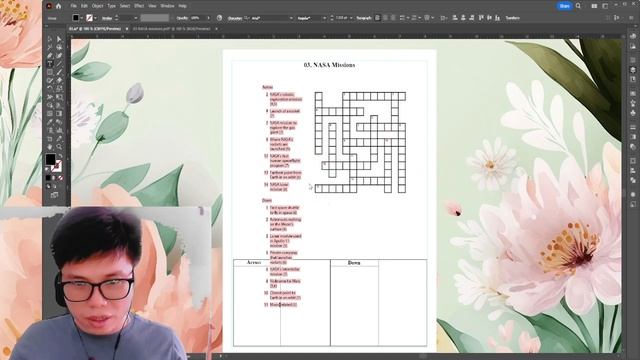Select the Shape Builder tool
This screenshot has width=640, height=360.
click(50, 105)
